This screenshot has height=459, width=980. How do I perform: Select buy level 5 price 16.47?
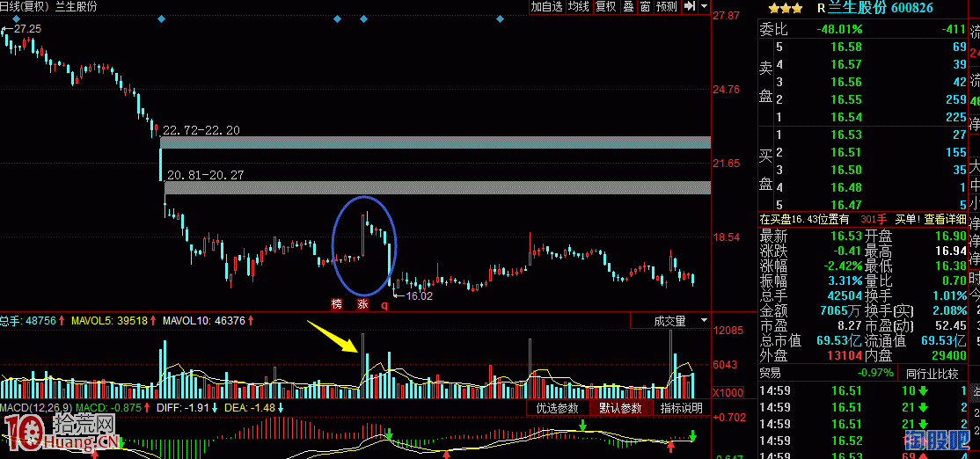click(847, 204)
